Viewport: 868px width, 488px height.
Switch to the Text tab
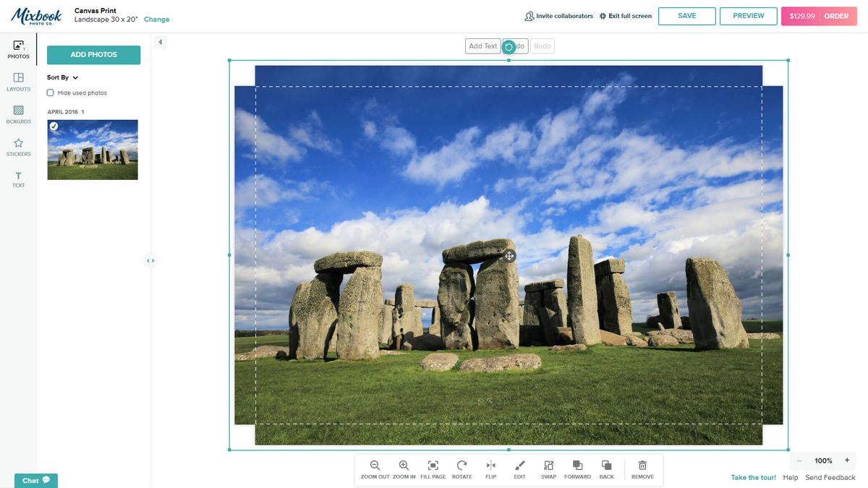click(x=17, y=179)
